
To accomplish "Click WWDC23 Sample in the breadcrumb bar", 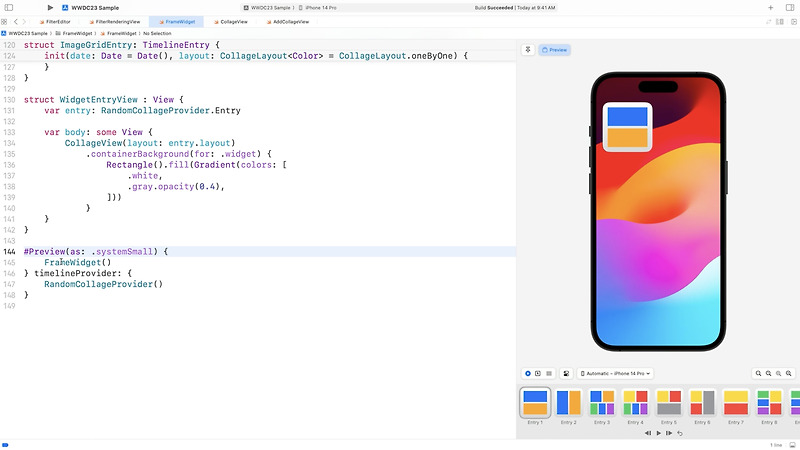I will pyautogui.click(x=24, y=33).
